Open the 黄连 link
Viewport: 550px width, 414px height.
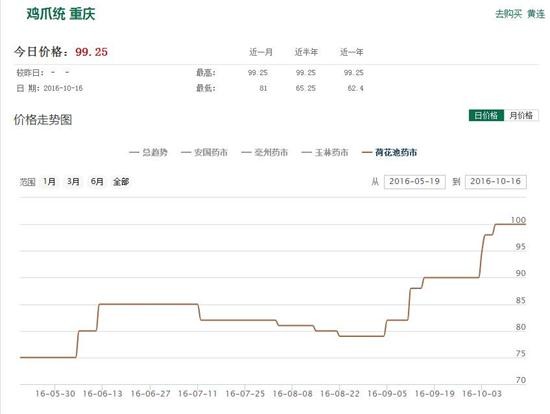536,14
